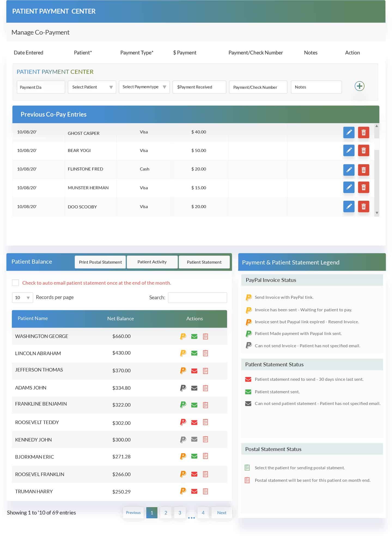The width and height of the screenshot is (392, 536).
Task: Sort by Patient Name column header
Action: [33, 318]
